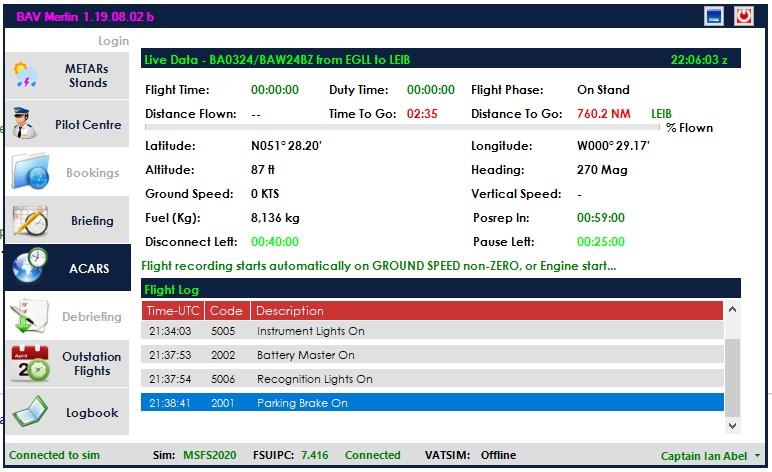Open the Pilot Centre section

pos(67,124)
